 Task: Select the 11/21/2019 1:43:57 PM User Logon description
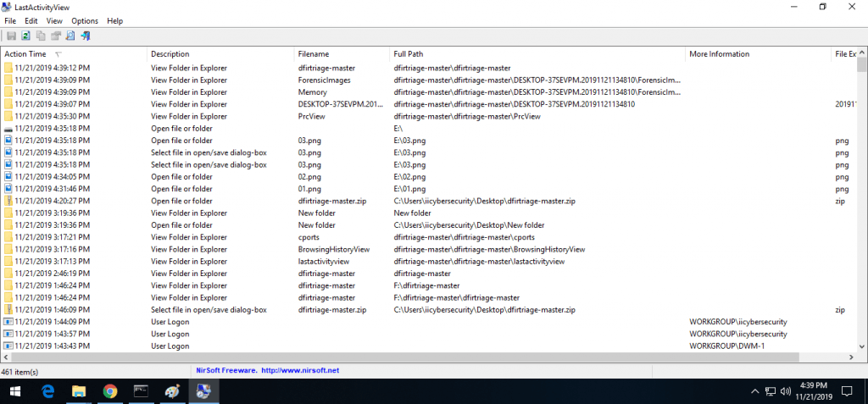tap(170, 335)
